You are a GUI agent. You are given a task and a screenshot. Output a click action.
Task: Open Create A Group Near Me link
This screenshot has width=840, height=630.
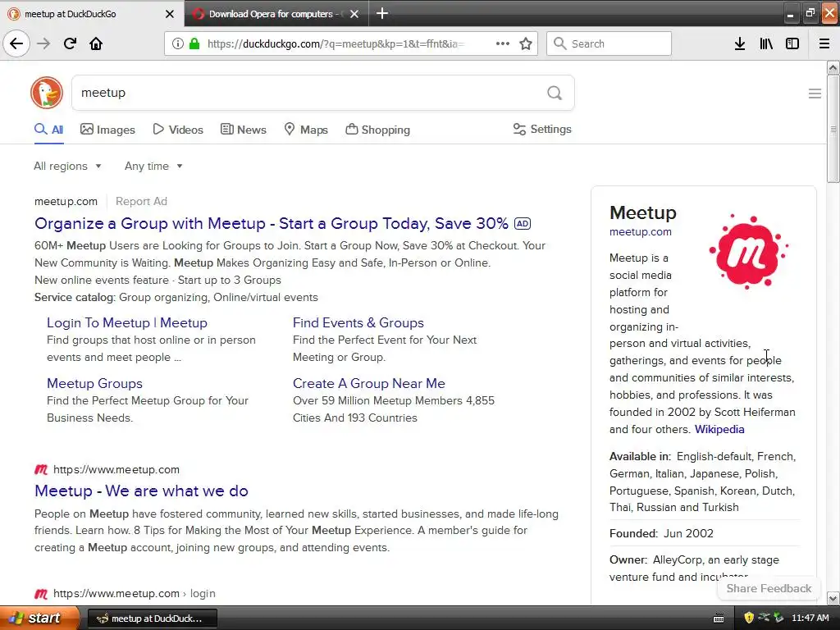coord(369,384)
